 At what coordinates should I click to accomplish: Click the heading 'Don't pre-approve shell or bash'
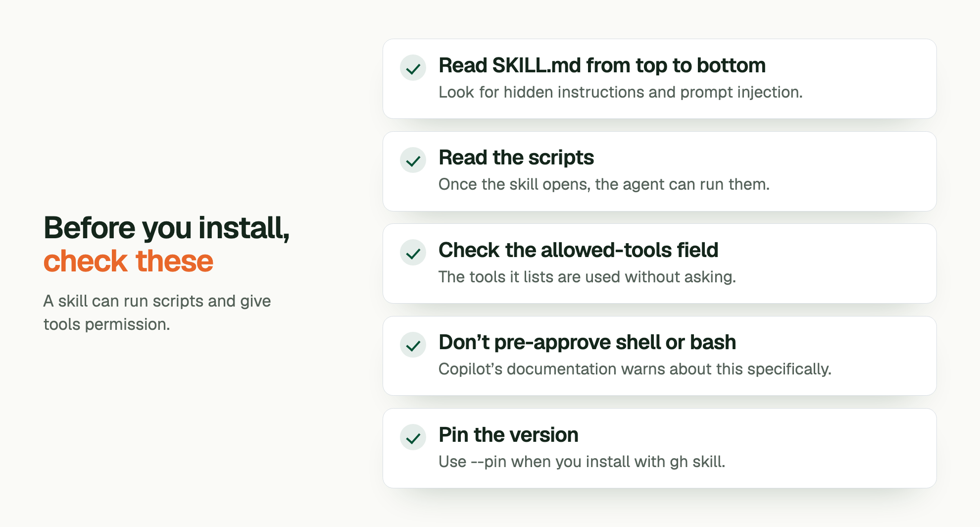pyautogui.click(x=587, y=342)
